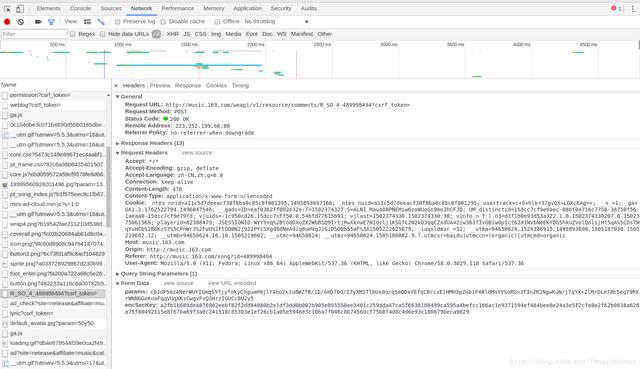Open the No throttling dropdown
Image resolution: width=640 pixels, height=369 pixels.
pyautogui.click(x=276, y=22)
